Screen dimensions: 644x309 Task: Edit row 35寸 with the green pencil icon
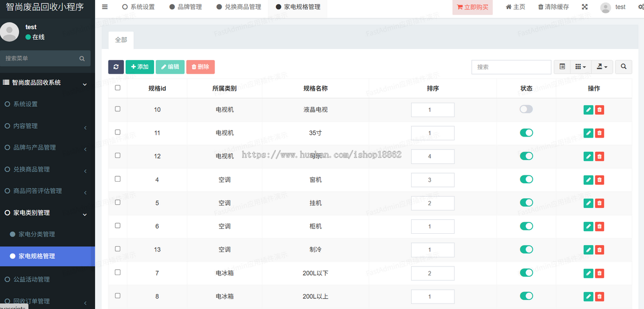pos(588,133)
